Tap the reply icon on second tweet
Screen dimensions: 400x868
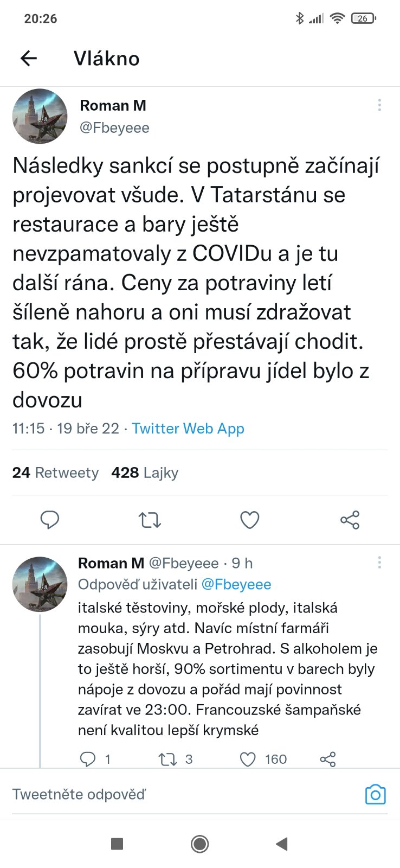coord(88,759)
